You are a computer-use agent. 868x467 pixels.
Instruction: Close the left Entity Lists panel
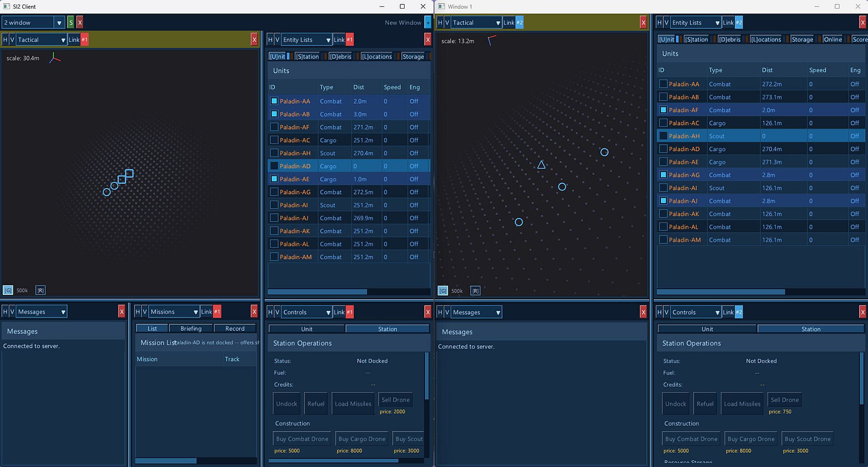(428, 40)
